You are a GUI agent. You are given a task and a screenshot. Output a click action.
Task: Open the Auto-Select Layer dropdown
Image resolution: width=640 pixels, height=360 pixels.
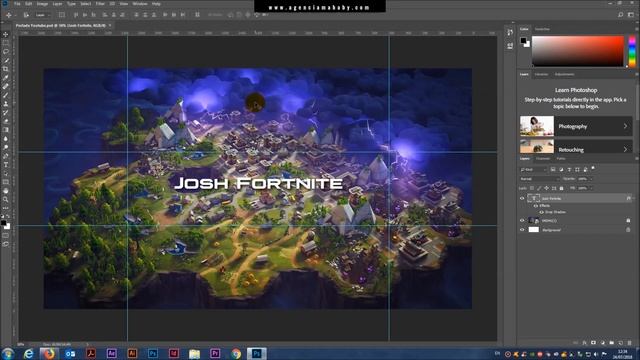43,15
